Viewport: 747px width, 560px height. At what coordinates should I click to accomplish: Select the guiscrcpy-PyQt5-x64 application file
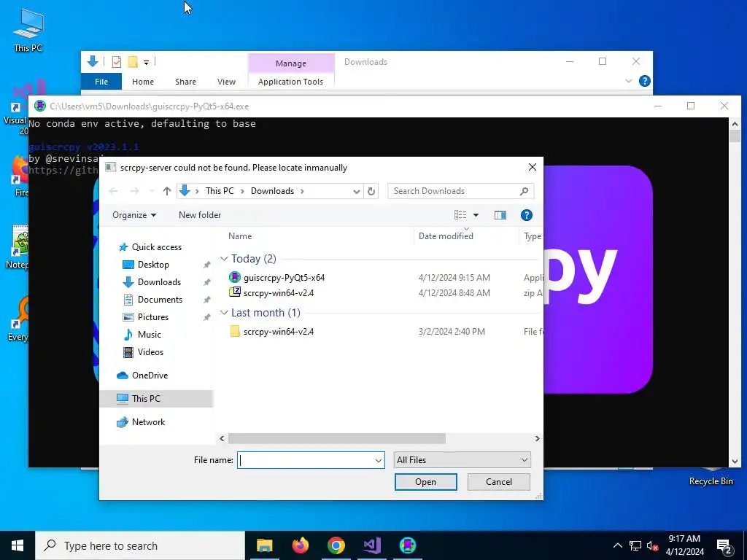pos(284,277)
